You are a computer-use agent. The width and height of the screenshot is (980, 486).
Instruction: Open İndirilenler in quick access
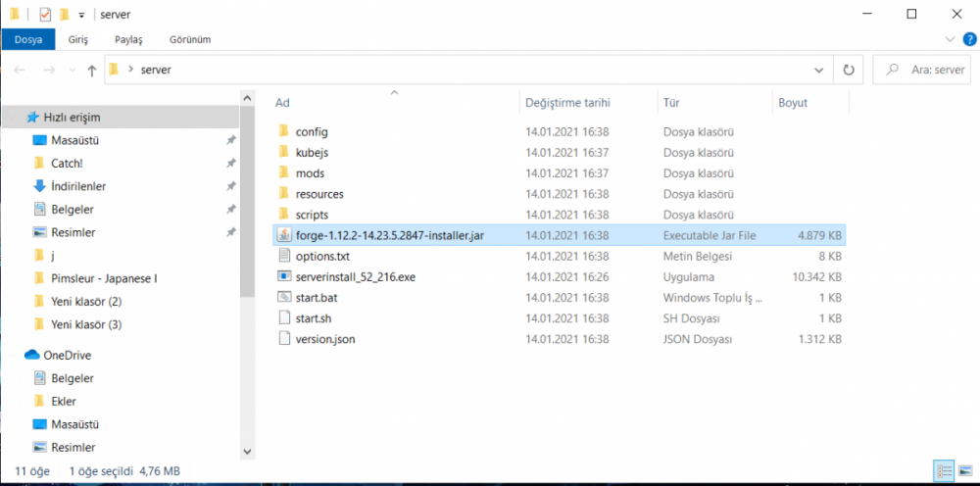[78, 186]
